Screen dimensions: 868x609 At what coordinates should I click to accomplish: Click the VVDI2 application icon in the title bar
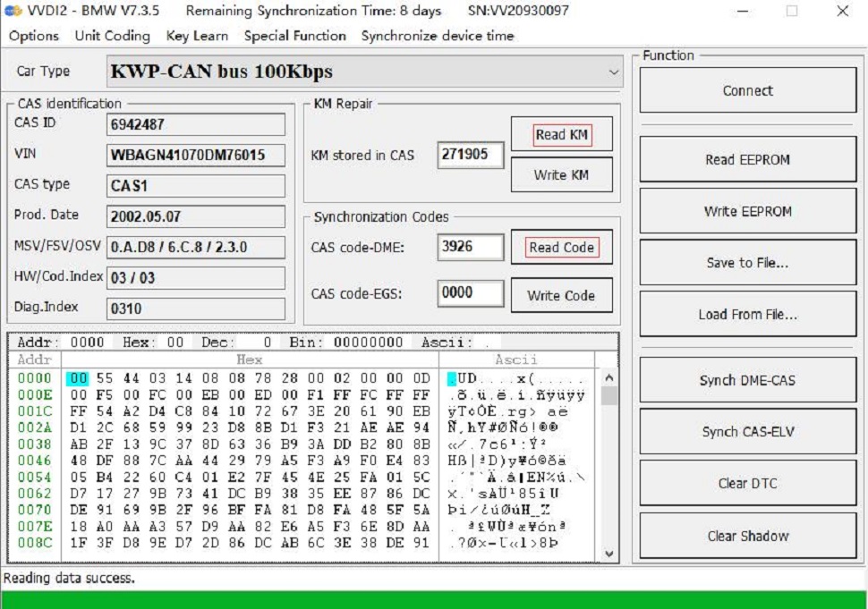tap(12, 13)
